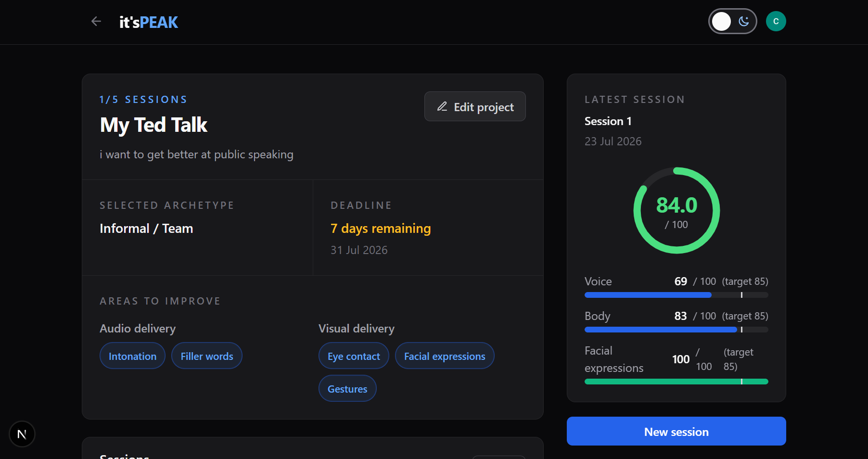Toggle the dark mode switch
Viewport: 868px width, 459px height.
click(732, 21)
